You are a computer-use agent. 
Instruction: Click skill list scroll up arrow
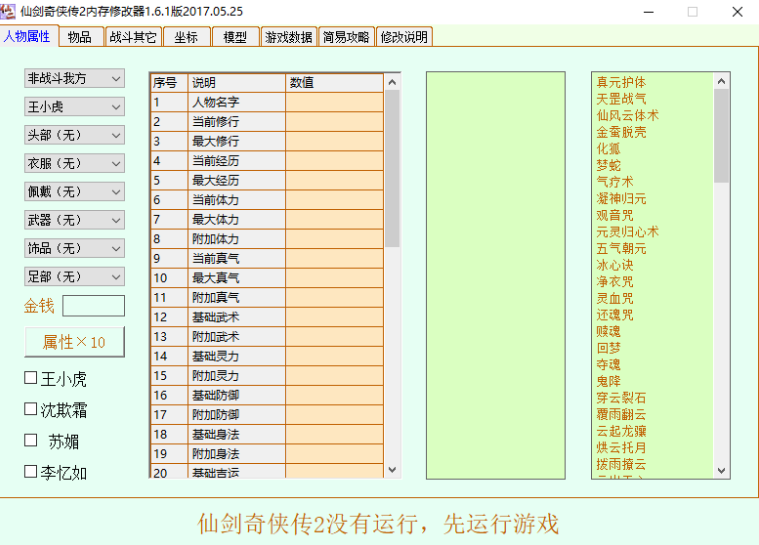[721, 81]
